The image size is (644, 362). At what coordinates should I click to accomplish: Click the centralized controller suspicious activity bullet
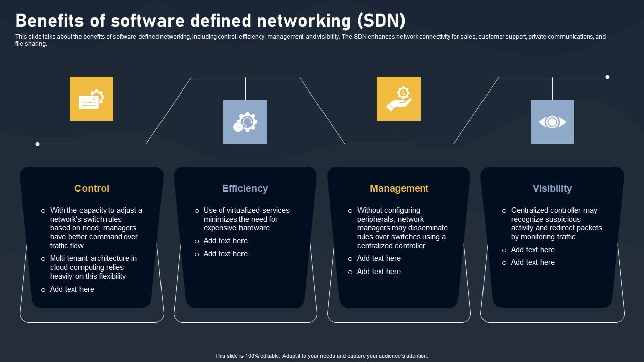(x=556, y=223)
